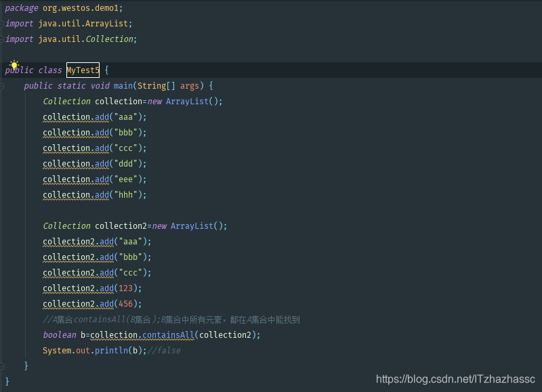The image size is (542, 392).
Task: Click the collection2.add(123) line
Action: coord(92,288)
